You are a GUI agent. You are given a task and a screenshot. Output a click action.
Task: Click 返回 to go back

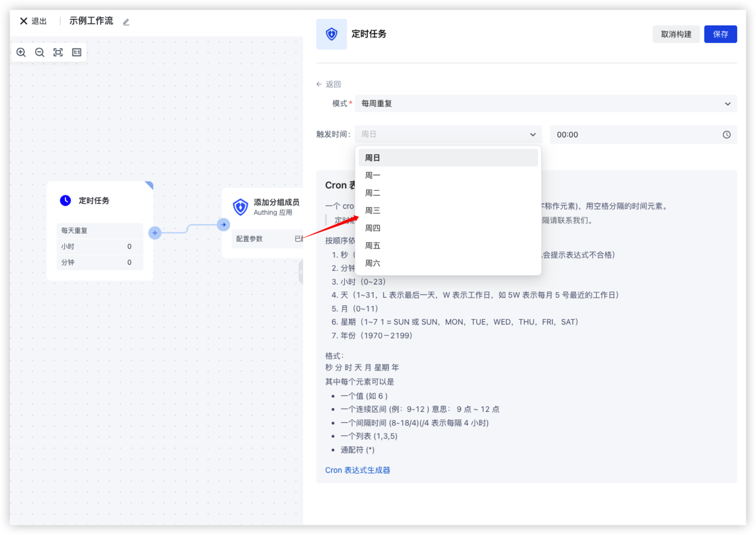coord(329,84)
